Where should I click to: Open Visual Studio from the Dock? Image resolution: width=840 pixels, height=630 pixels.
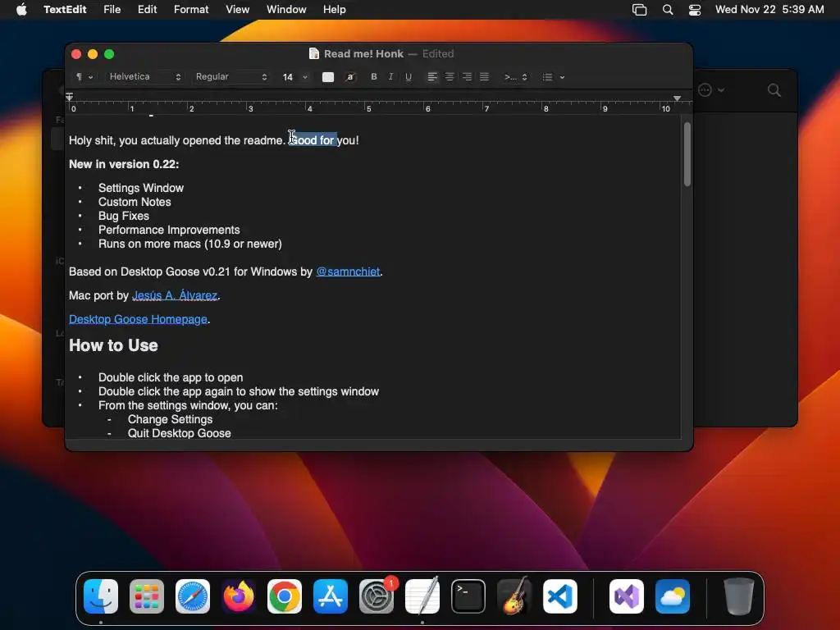pyautogui.click(x=627, y=596)
